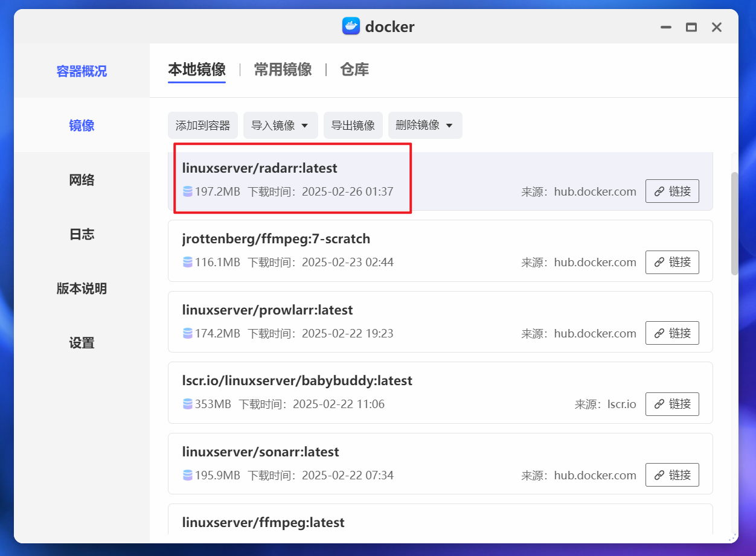Click 197.2MB size text
The width and height of the screenshot is (756, 556).
point(217,191)
